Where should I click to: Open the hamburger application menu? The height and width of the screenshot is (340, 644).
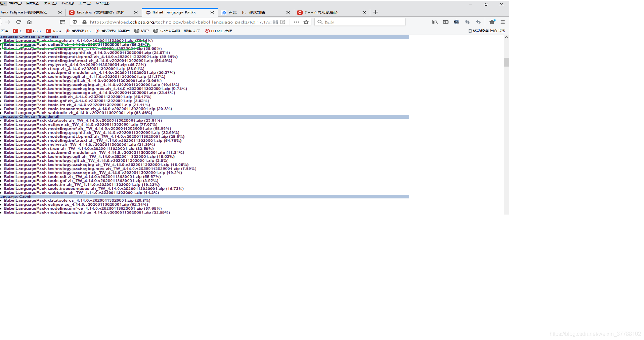click(503, 22)
